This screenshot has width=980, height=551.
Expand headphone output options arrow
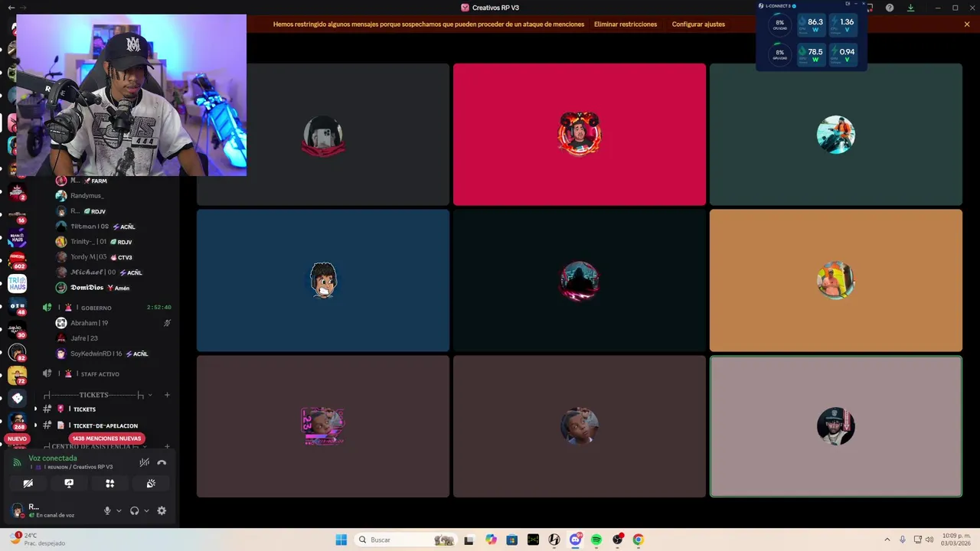pos(146,510)
